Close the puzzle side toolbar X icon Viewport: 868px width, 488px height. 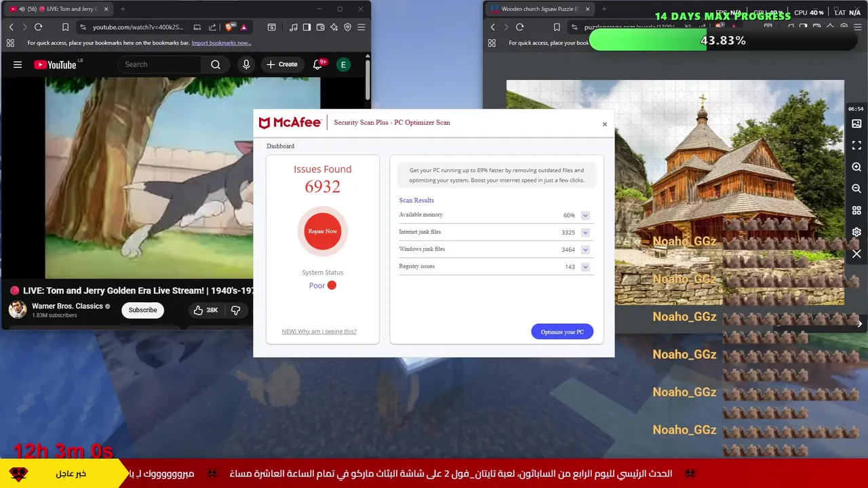[x=856, y=254]
